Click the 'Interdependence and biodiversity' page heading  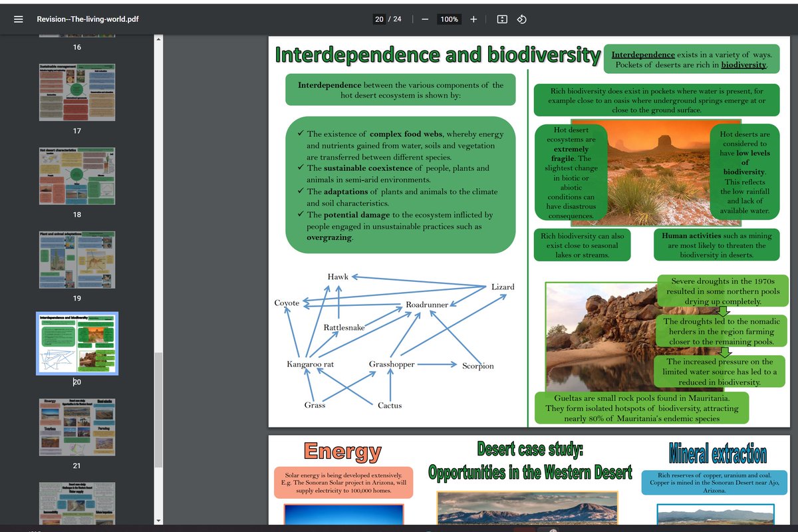[x=438, y=55]
